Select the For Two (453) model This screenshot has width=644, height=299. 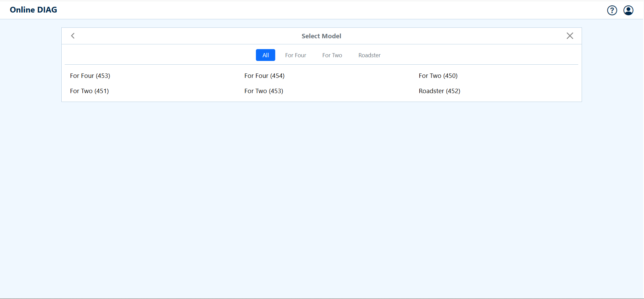[264, 91]
